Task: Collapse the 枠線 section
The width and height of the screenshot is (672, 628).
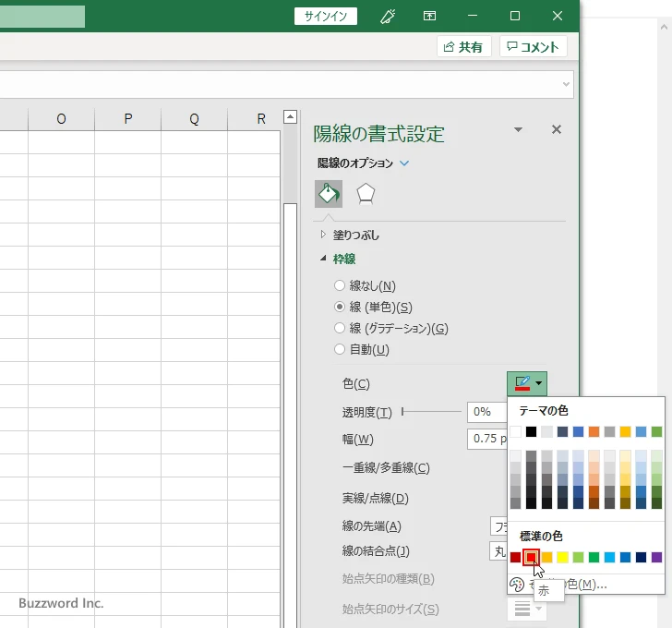Action: (x=324, y=258)
